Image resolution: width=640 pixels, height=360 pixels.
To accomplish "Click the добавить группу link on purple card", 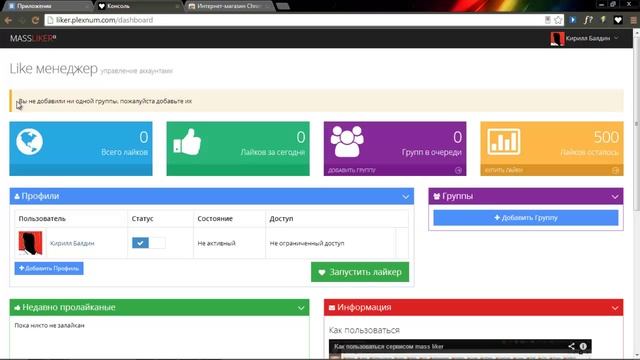I will [351, 170].
